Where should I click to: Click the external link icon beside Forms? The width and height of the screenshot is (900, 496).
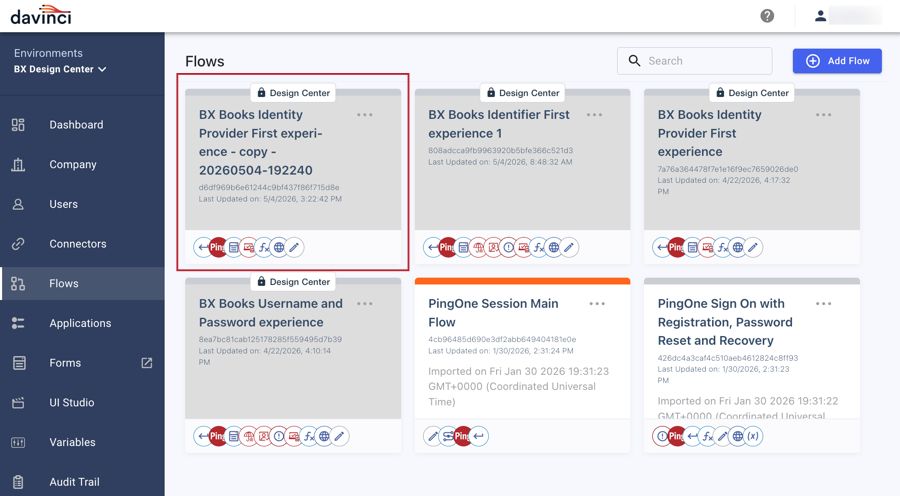coord(147,363)
